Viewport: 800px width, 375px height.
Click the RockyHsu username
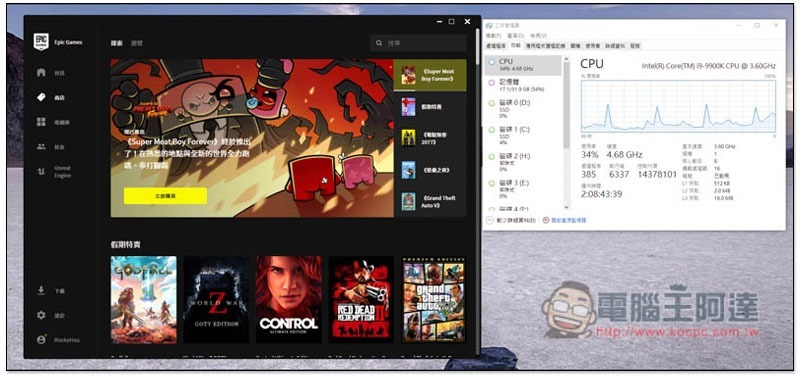coord(67,340)
